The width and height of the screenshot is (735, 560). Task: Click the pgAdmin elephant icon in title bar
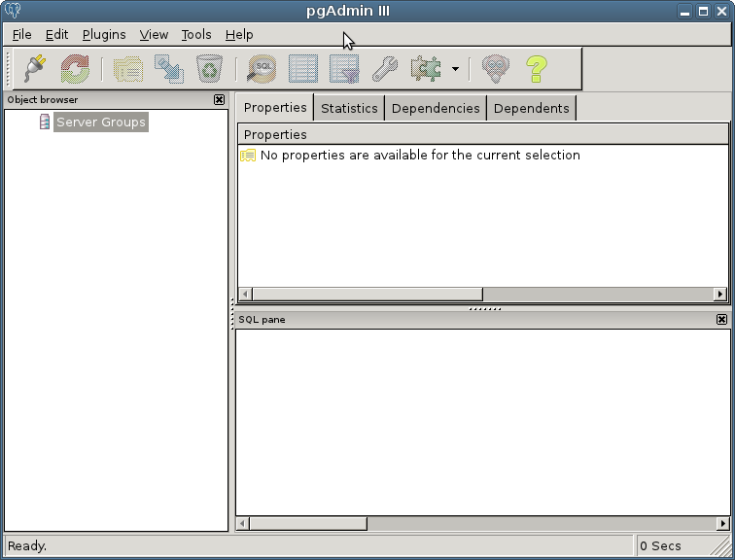[x=13, y=11]
